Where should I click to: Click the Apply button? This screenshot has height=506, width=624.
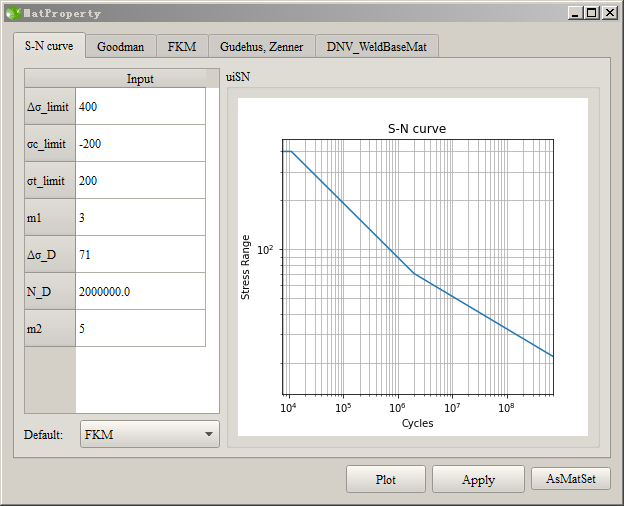coord(478,479)
